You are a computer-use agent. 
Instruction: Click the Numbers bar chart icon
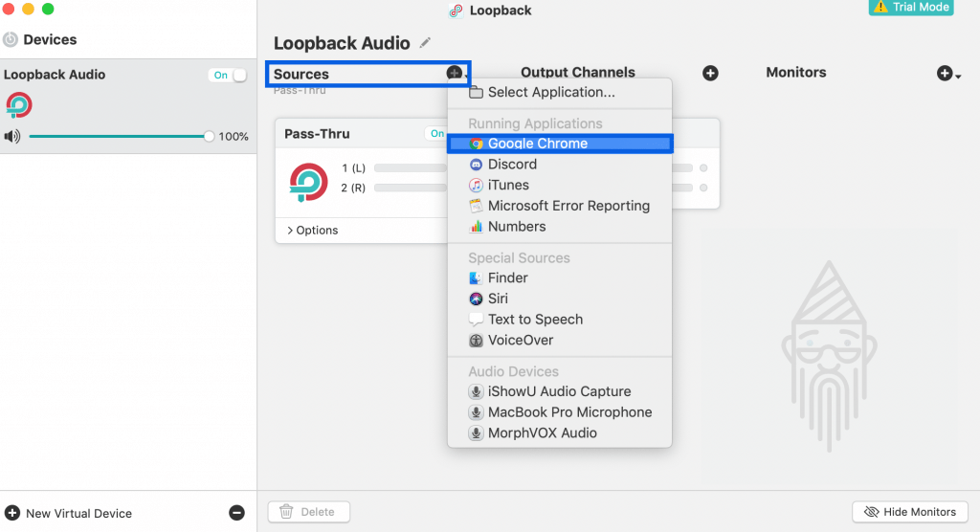[476, 227]
